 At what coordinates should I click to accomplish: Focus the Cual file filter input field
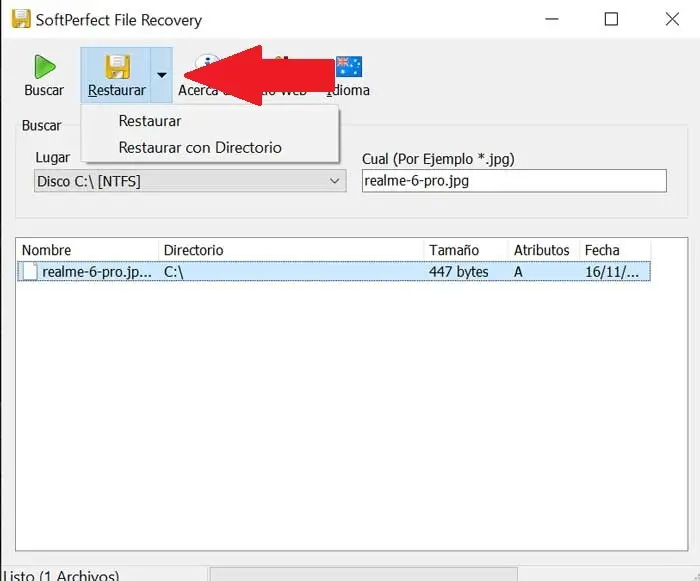coord(514,181)
